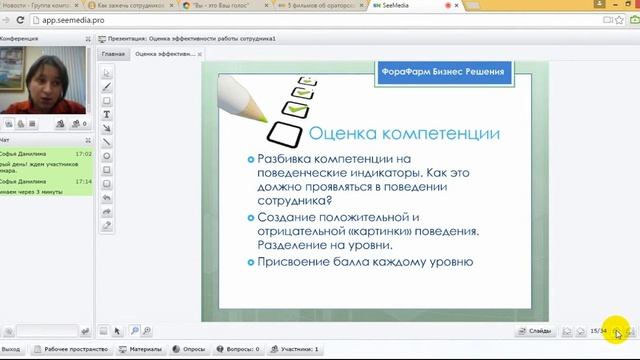Click the participants icon showing count 0
The height and width of the screenshot is (360, 640).
click(x=79, y=124)
